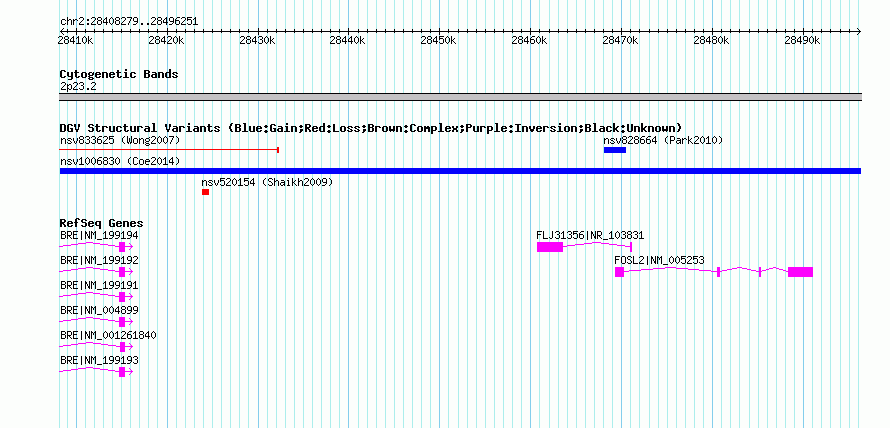Click the 2p23.2 band label

click(x=78, y=86)
